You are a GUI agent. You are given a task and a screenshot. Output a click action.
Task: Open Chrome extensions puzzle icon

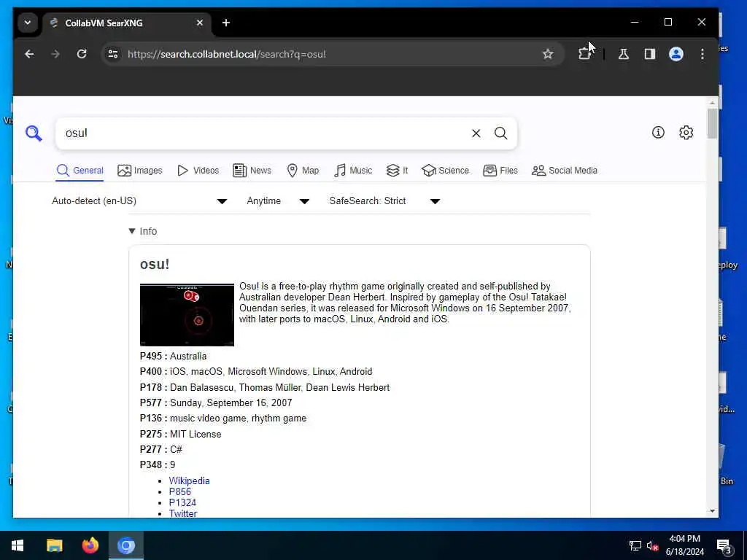[x=584, y=54]
